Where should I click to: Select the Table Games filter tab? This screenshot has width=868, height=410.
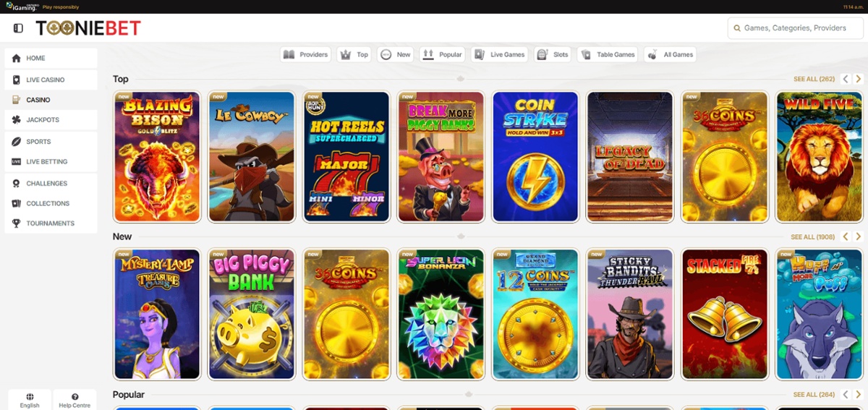[x=608, y=54]
